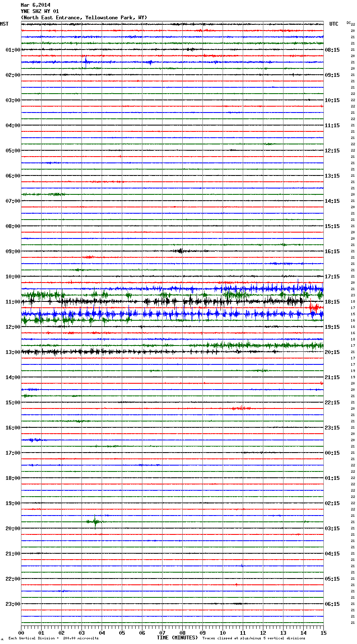Select the "03:00" MST time label
Image resolution: width=357 pixels, height=644 pixels.
tap(13, 100)
